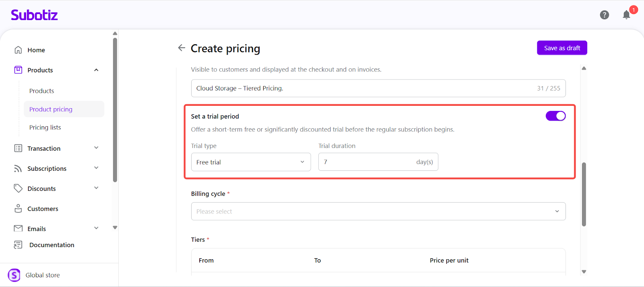Select Product pricing in sidebar

tap(51, 109)
